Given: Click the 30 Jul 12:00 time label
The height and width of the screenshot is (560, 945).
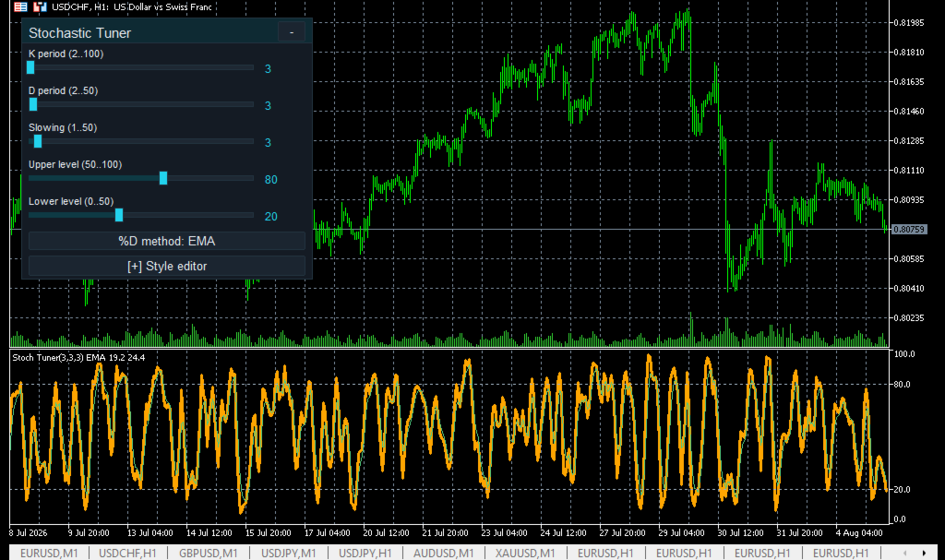Looking at the screenshot, I should pyautogui.click(x=740, y=533).
